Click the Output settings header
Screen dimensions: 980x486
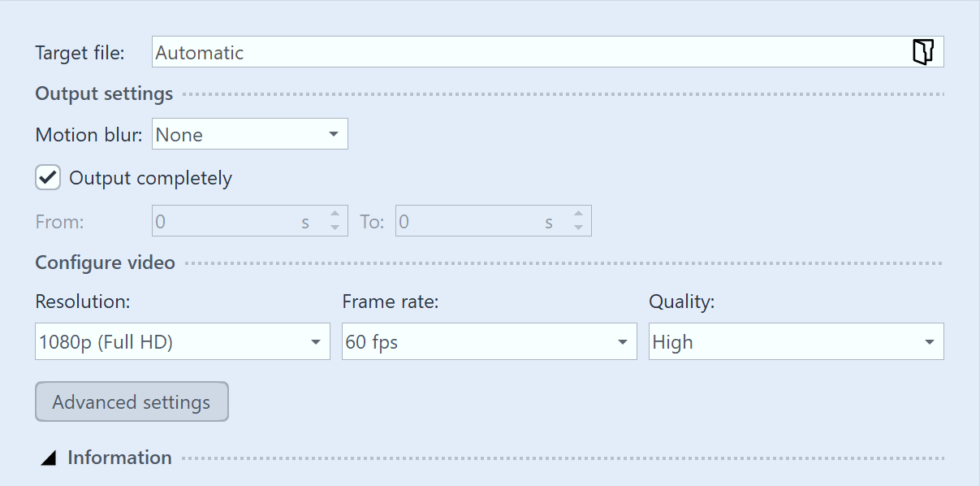[103, 93]
